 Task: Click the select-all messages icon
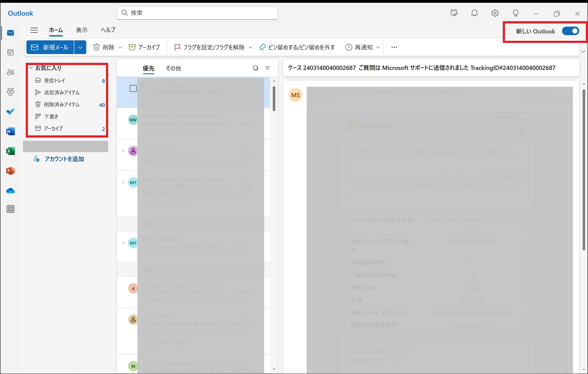pos(255,68)
